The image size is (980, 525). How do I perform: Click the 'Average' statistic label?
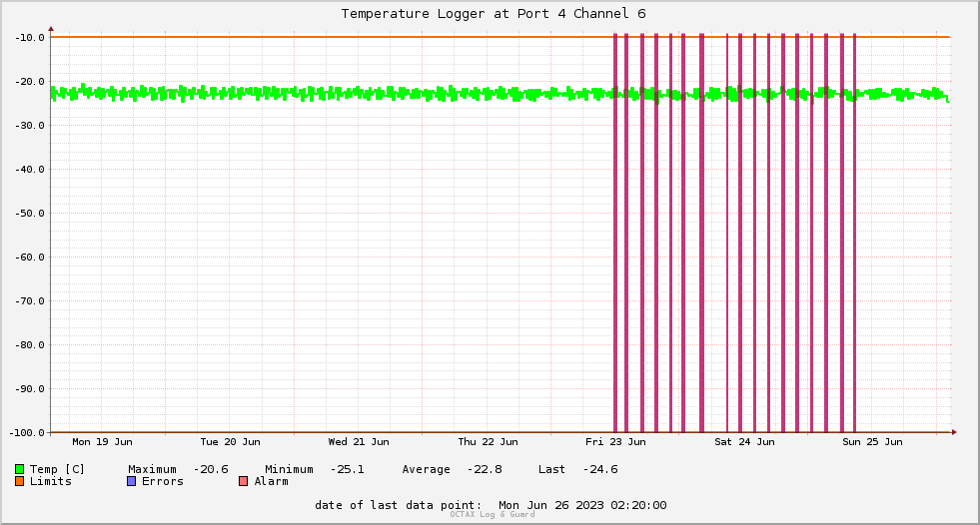pos(427,469)
